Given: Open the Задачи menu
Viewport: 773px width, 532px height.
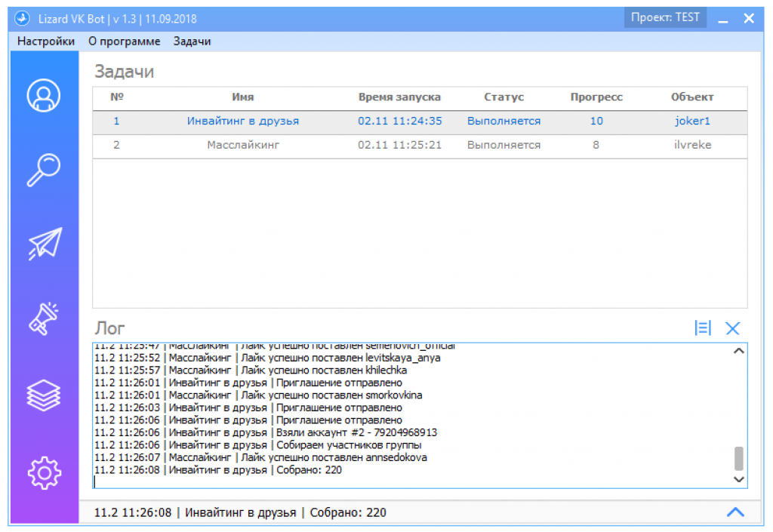Looking at the screenshot, I should click(x=192, y=42).
